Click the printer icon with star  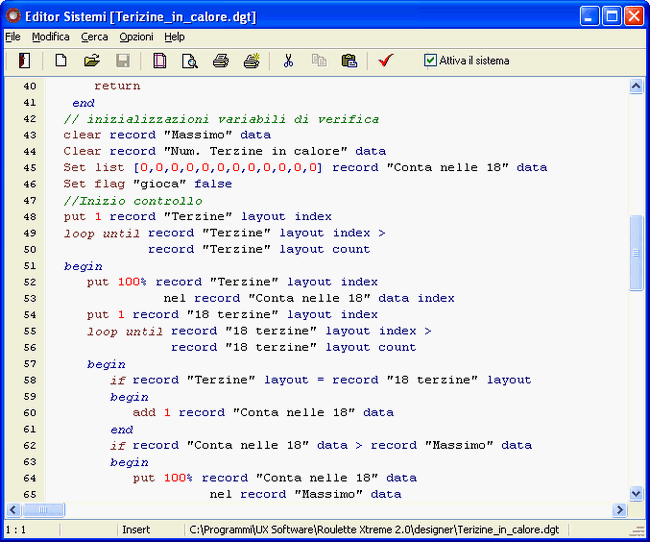[252, 61]
